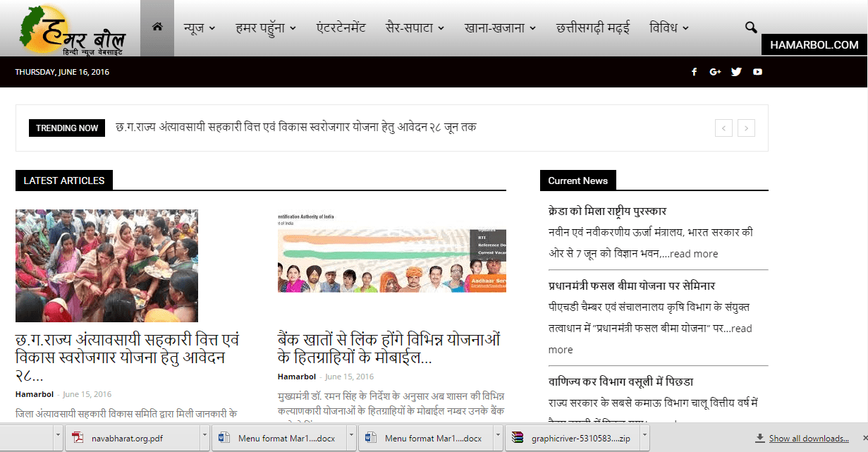Open the Twitter social icon
Viewport: 868px width, 452px height.
coord(736,71)
